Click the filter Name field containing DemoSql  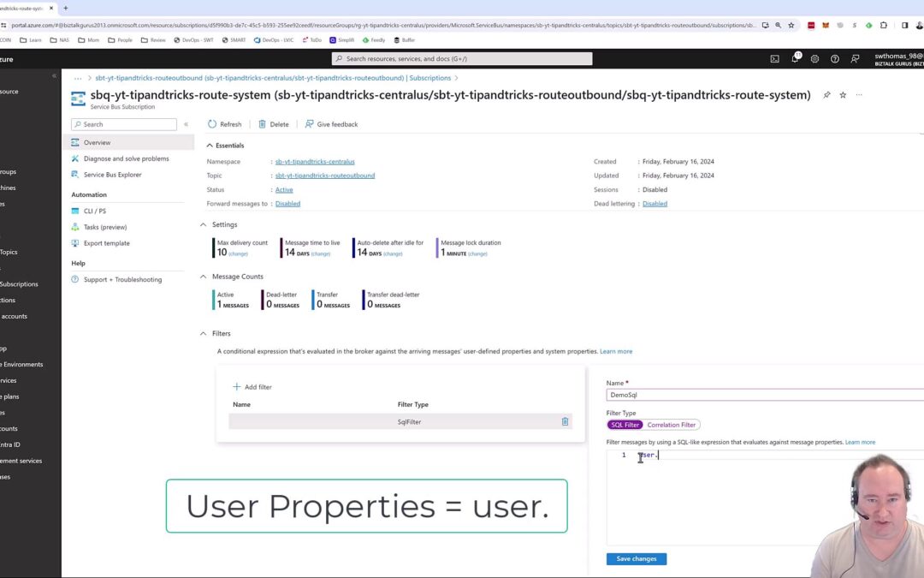point(765,395)
